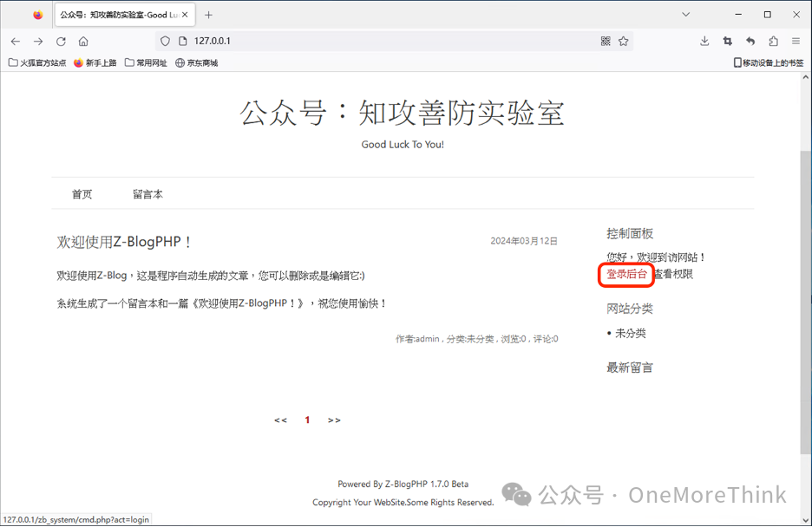Go back with the browser back arrow
Screen dimensions: 812x527
[16, 42]
